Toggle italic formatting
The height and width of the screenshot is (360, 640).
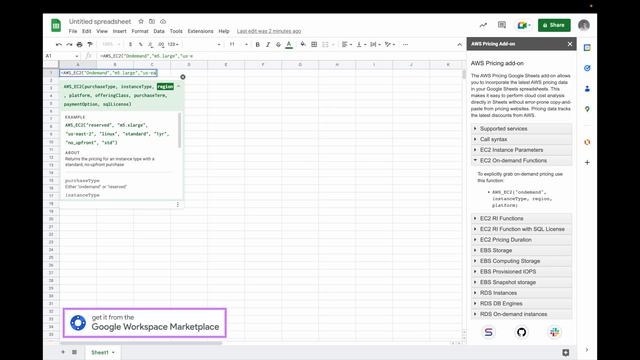(268, 44)
